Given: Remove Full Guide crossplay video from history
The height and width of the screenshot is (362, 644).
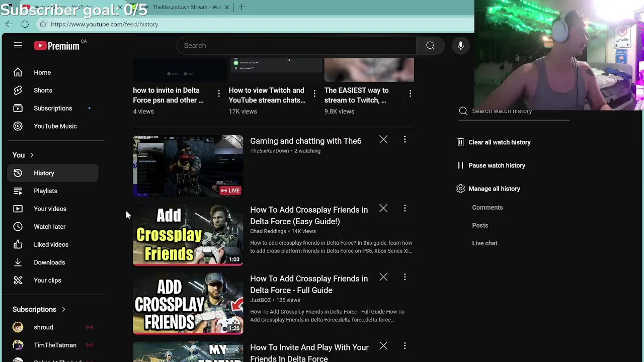Looking at the screenshot, I should [383, 277].
